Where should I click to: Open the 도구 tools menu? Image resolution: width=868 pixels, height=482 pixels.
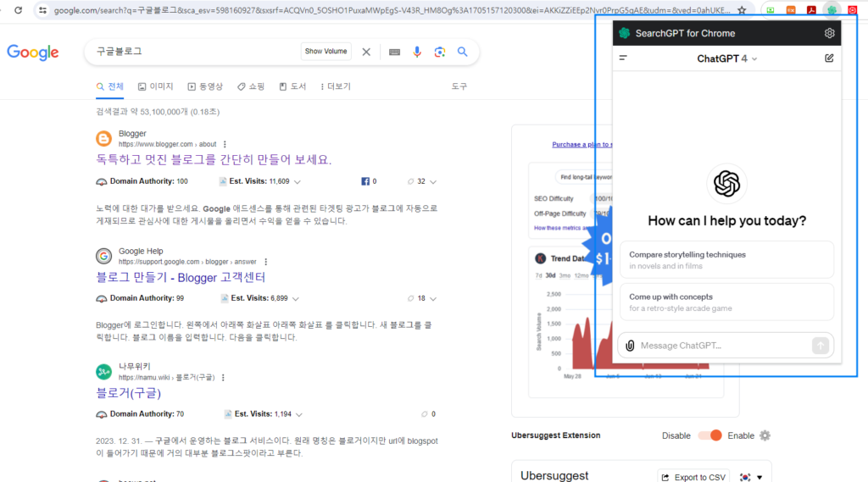pos(459,86)
